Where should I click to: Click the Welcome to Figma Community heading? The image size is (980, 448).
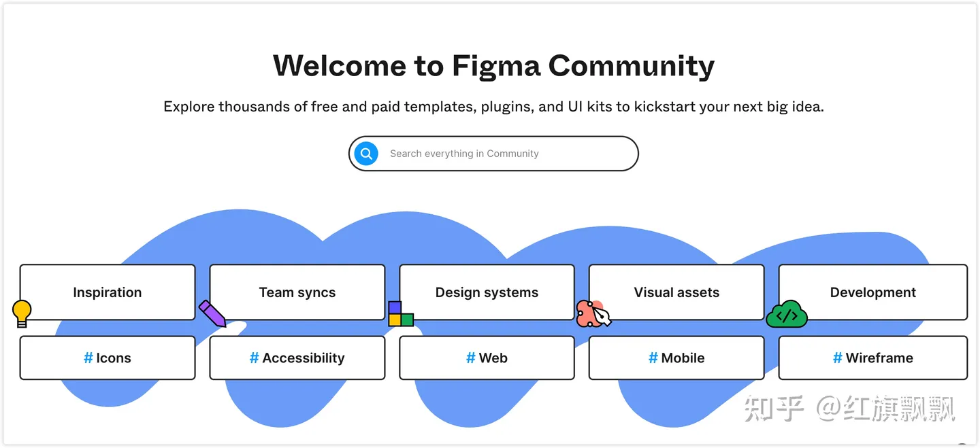(493, 65)
